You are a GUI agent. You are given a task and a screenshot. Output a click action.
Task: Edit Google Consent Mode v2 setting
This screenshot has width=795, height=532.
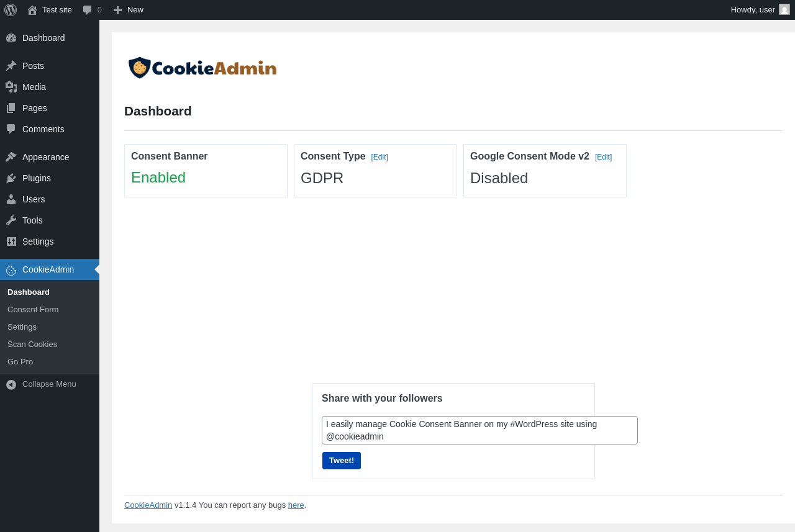pos(603,157)
